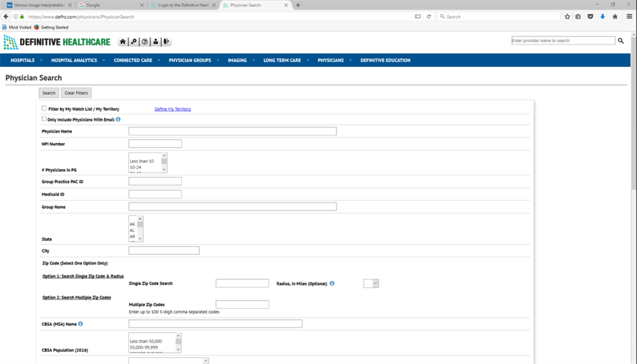Image resolution: width=637 pixels, height=364 pixels.
Task: Expand the Hospital Analytics menu arrow
Action: (104, 60)
